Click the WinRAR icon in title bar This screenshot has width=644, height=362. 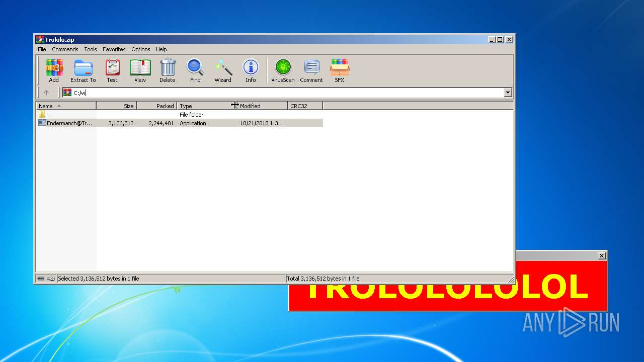tap(40, 39)
